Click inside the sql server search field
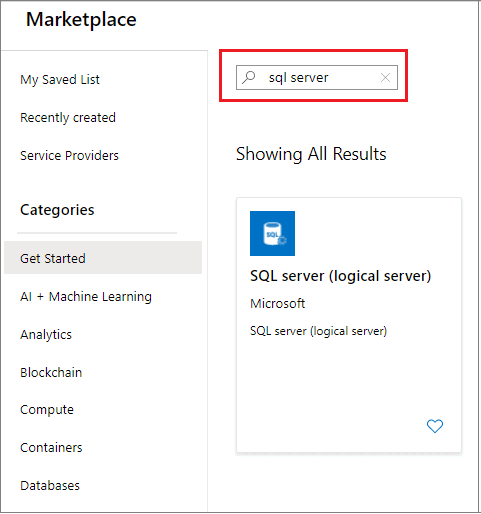The width and height of the screenshot is (481, 514). pyautogui.click(x=317, y=78)
